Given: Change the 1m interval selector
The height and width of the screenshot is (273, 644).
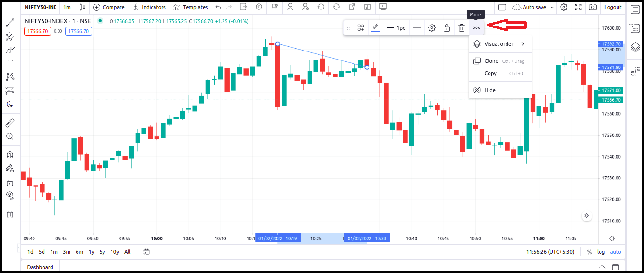Looking at the screenshot, I should tap(67, 7).
